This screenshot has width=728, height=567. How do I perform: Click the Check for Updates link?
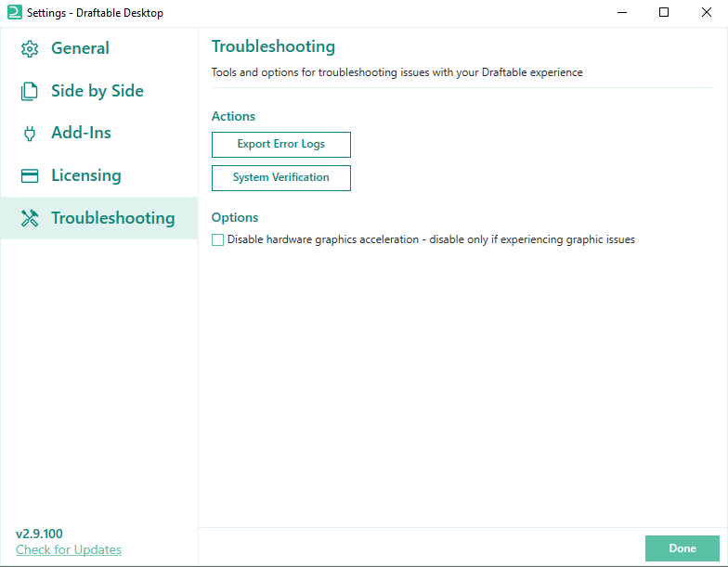click(69, 549)
